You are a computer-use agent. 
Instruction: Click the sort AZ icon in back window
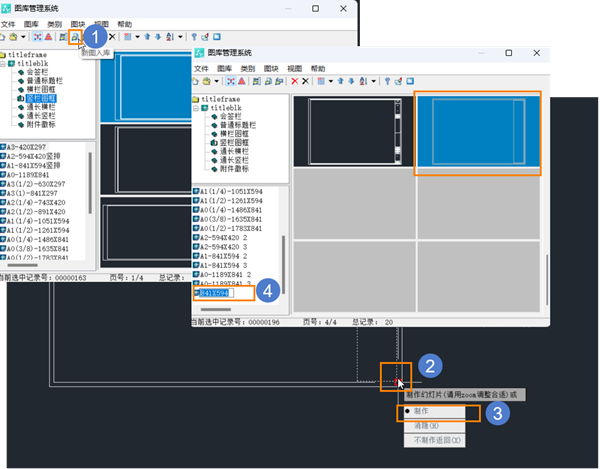[170, 37]
